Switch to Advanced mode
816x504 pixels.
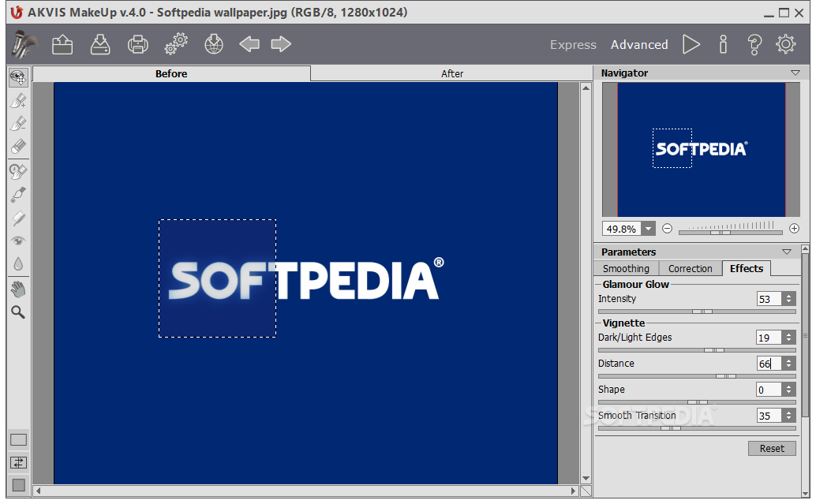[x=639, y=45]
